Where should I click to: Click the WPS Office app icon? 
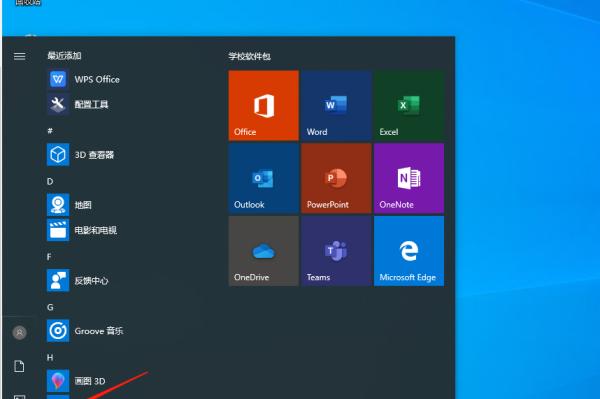point(58,79)
